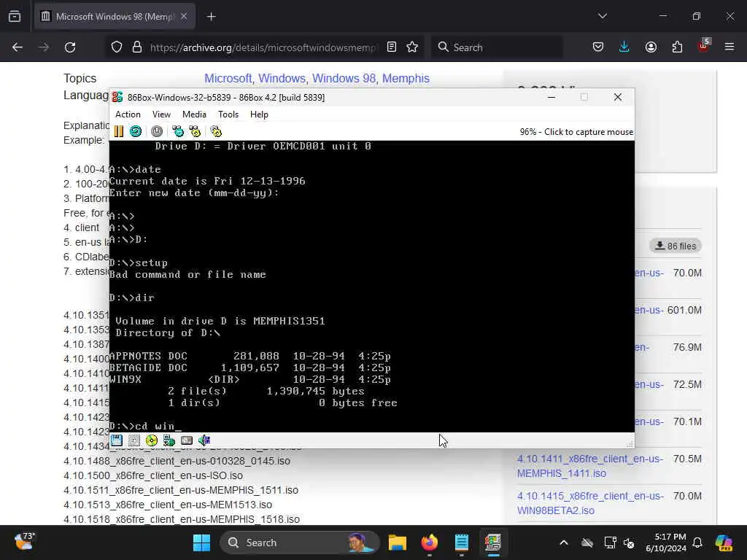Click emulator screen to capture mouse
The image size is (747, 560).
click(371, 286)
